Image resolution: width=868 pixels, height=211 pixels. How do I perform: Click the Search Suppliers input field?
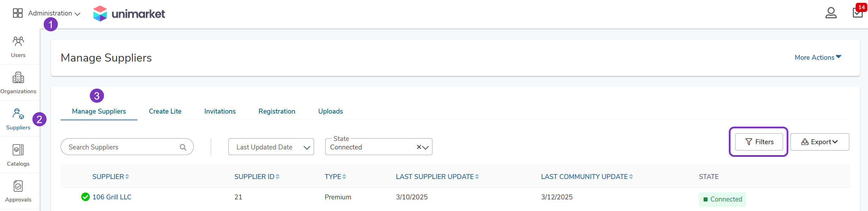click(x=127, y=147)
